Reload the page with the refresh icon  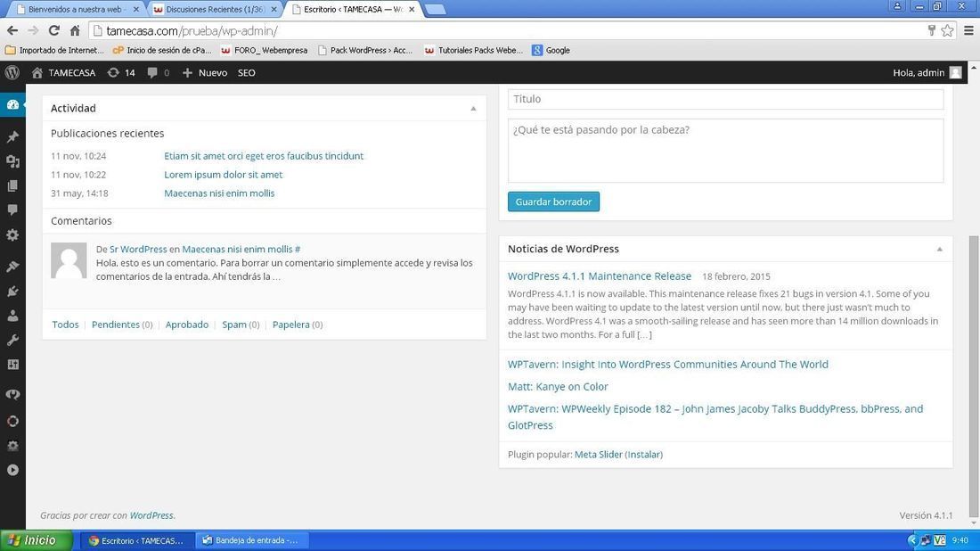(53, 30)
